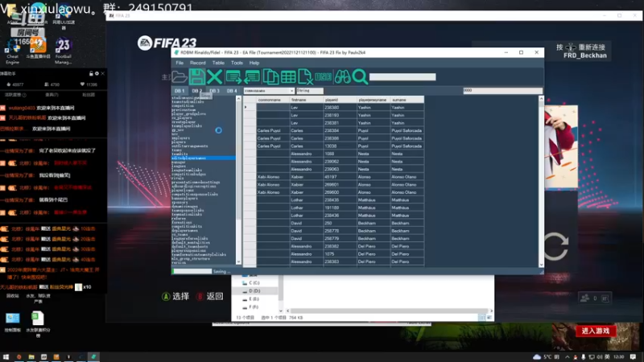Click playerid cell 45197

pyautogui.click(x=340, y=177)
